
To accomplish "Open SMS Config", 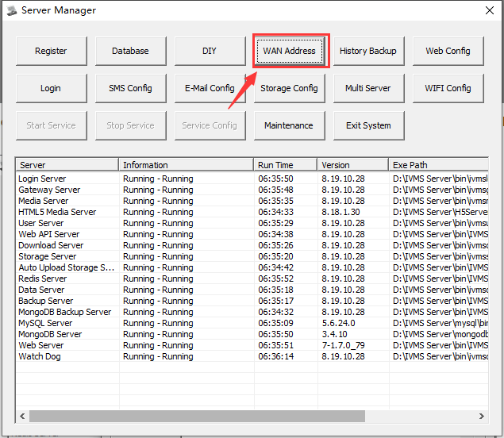I will pyautogui.click(x=131, y=88).
